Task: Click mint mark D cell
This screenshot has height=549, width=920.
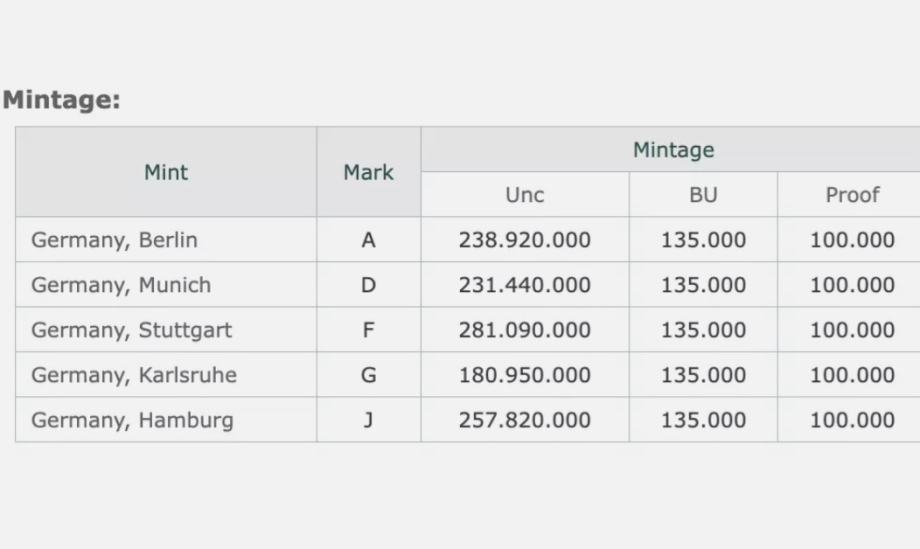Action: click(x=368, y=285)
